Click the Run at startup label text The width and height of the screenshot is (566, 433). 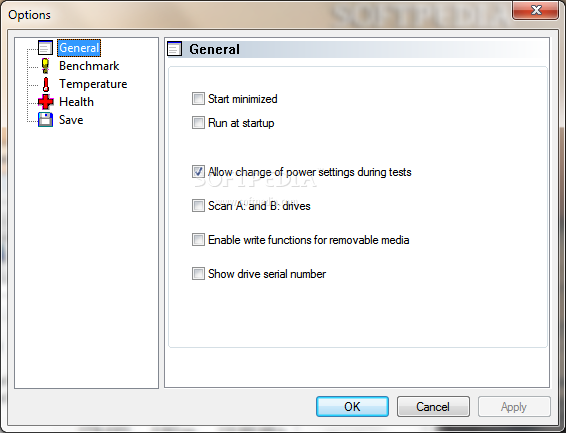click(241, 123)
